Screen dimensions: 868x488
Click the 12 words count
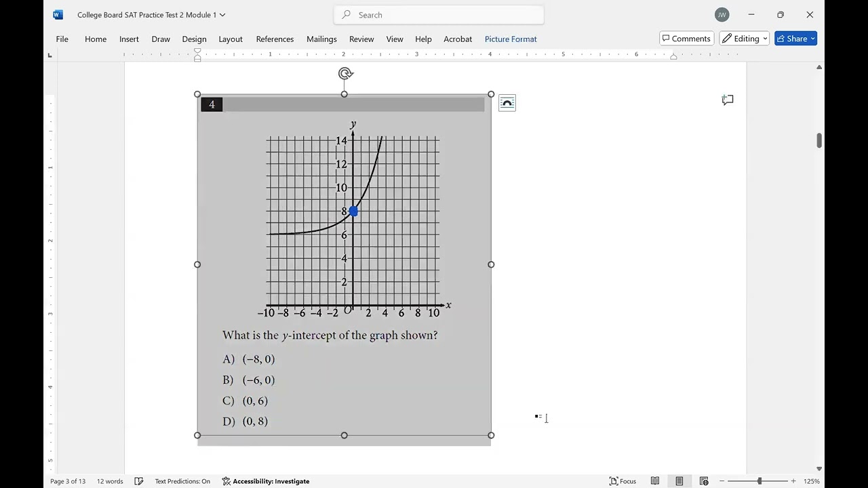coord(110,481)
